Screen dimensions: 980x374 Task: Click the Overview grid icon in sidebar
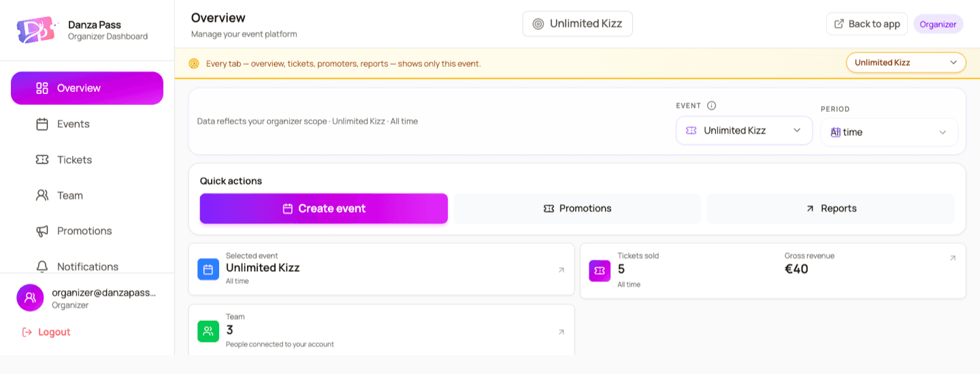click(42, 88)
